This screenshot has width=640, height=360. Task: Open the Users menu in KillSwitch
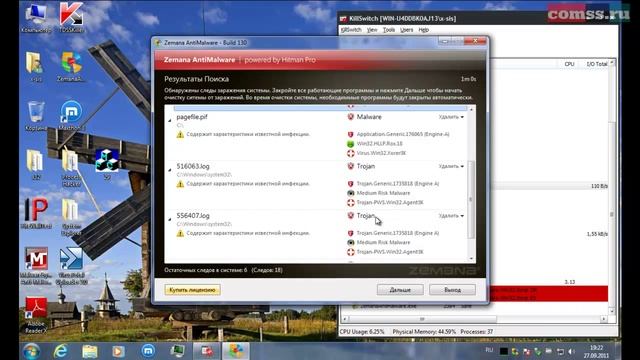(x=407, y=30)
